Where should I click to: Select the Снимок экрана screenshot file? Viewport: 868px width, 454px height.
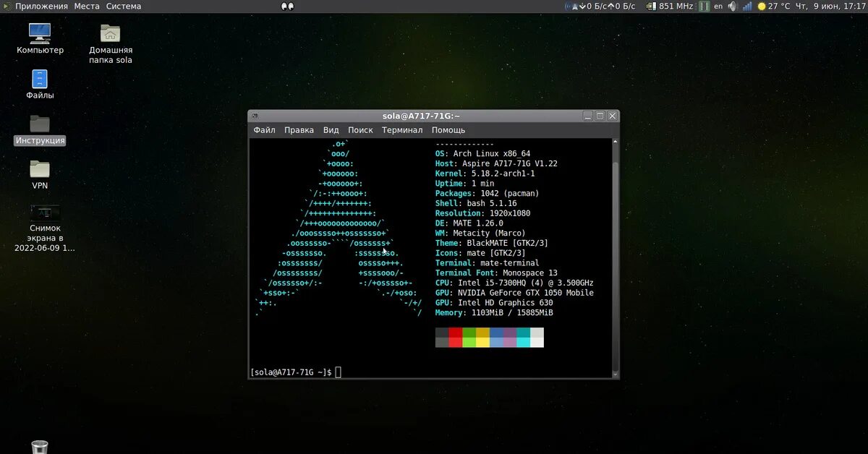(x=43, y=228)
